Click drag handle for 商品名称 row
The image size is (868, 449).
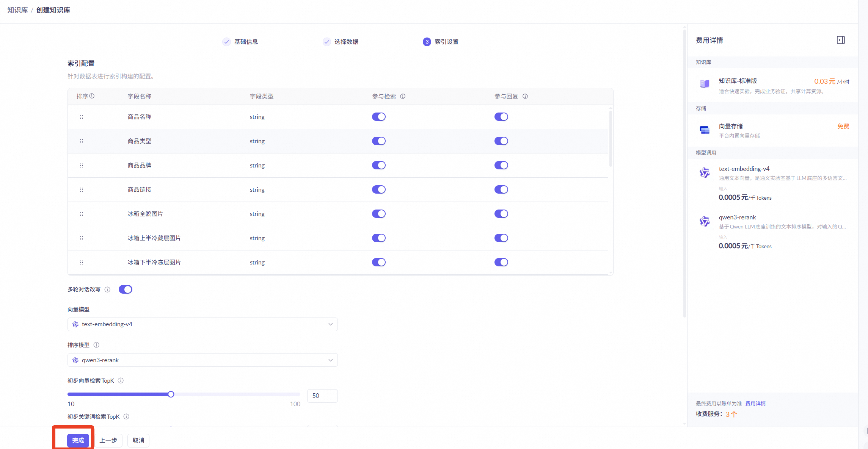[81, 117]
